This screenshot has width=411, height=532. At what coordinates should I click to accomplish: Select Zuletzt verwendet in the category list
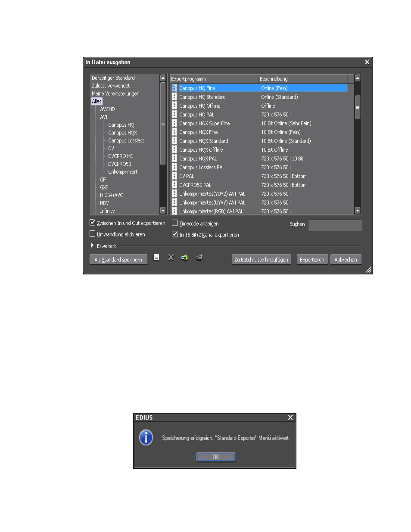pyautogui.click(x=111, y=86)
